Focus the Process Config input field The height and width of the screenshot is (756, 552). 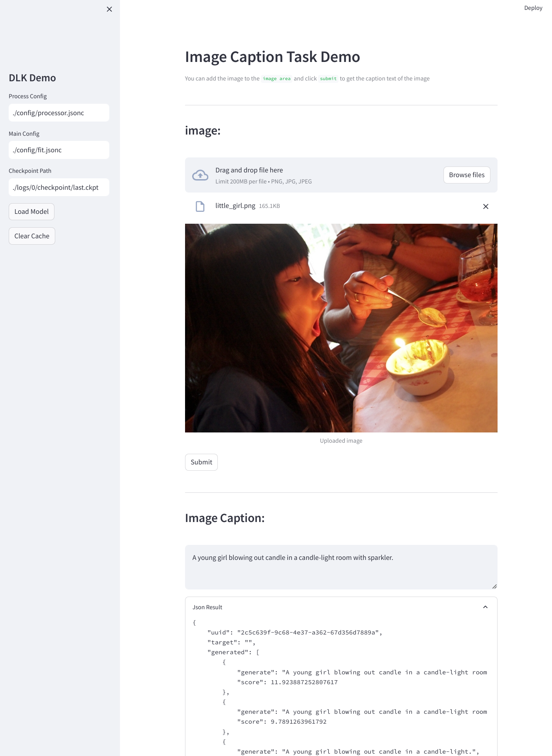[x=59, y=113]
